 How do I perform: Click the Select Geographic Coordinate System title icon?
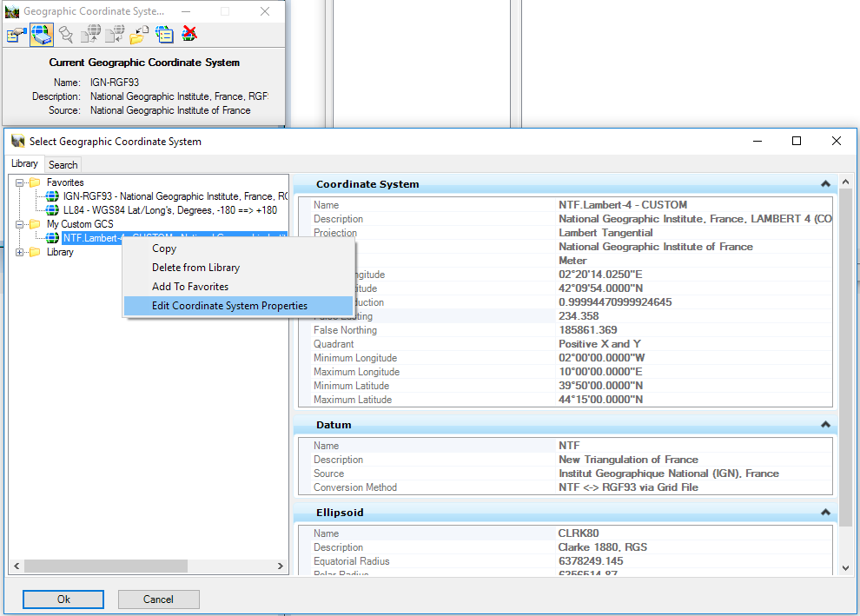18,141
